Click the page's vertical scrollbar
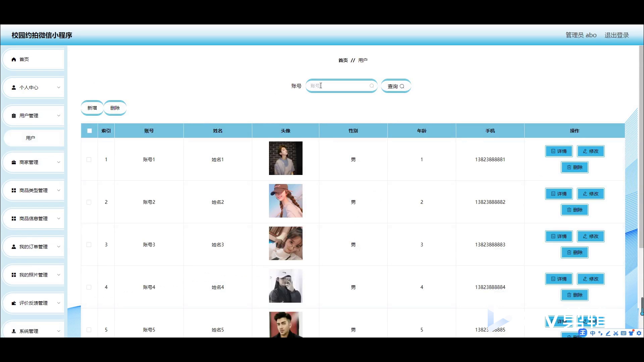The height and width of the screenshot is (362, 644). point(641,147)
